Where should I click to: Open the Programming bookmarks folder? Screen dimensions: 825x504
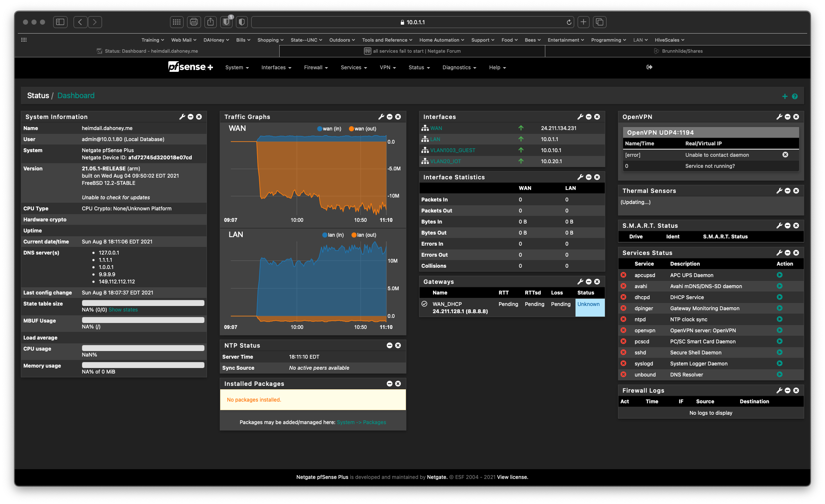pyautogui.click(x=608, y=40)
